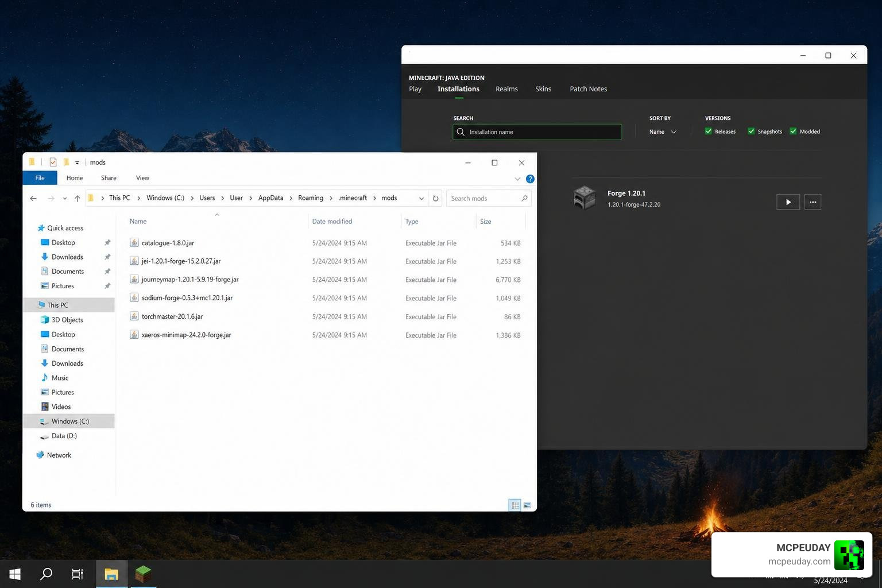Open the quick access toolbar customize dropdown
The image size is (882, 588).
point(77,163)
